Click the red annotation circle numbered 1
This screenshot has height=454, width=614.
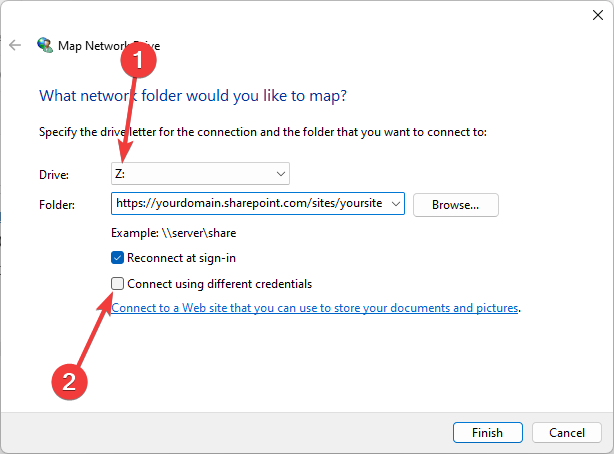(x=141, y=61)
